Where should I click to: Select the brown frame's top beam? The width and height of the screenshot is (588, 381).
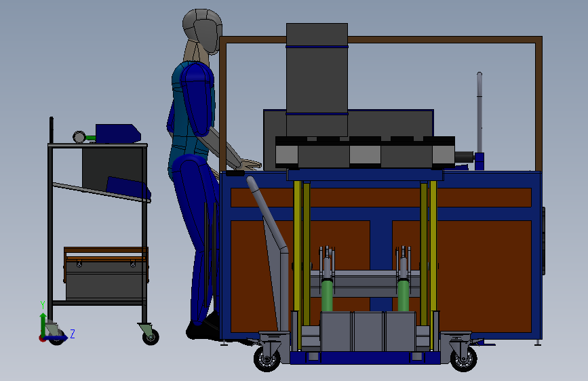point(380,40)
